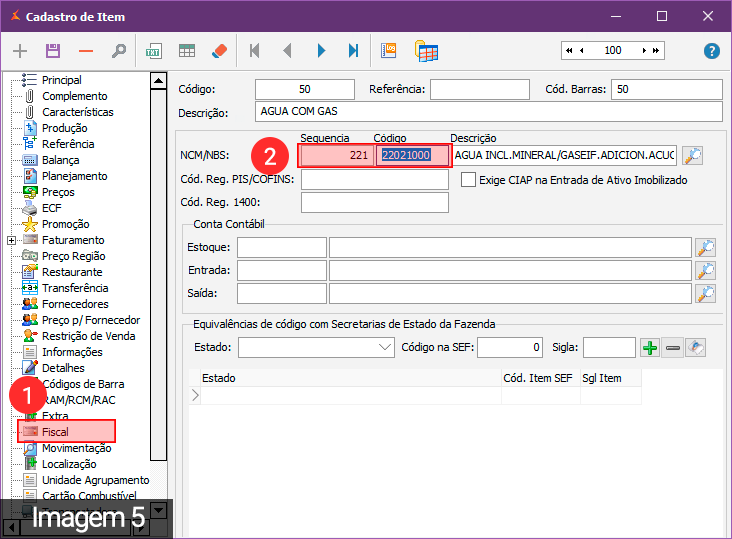Go to next record

[321, 50]
